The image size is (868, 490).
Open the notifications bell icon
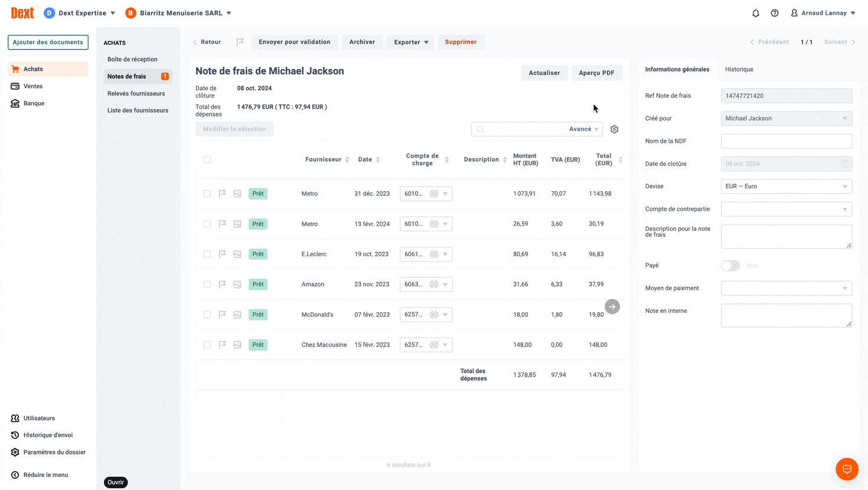coord(755,13)
